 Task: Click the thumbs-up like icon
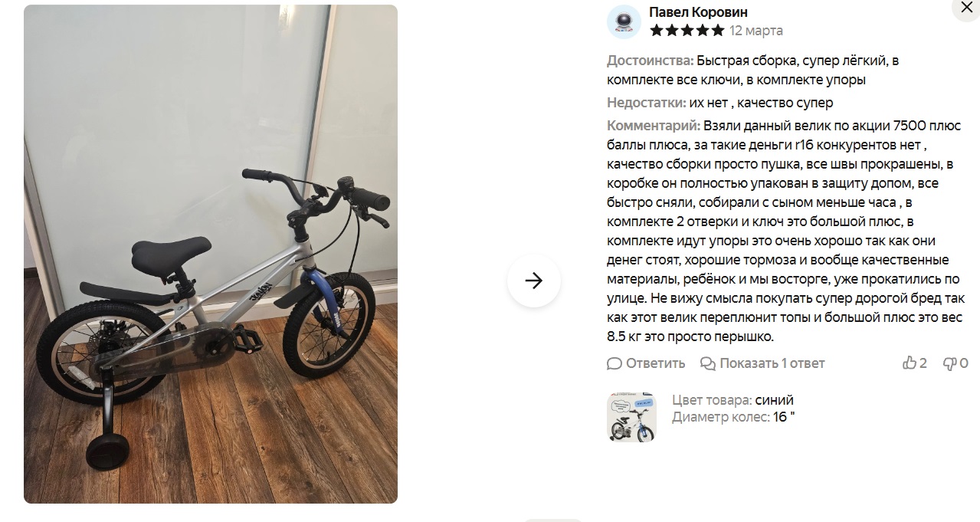pyautogui.click(x=910, y=363)
